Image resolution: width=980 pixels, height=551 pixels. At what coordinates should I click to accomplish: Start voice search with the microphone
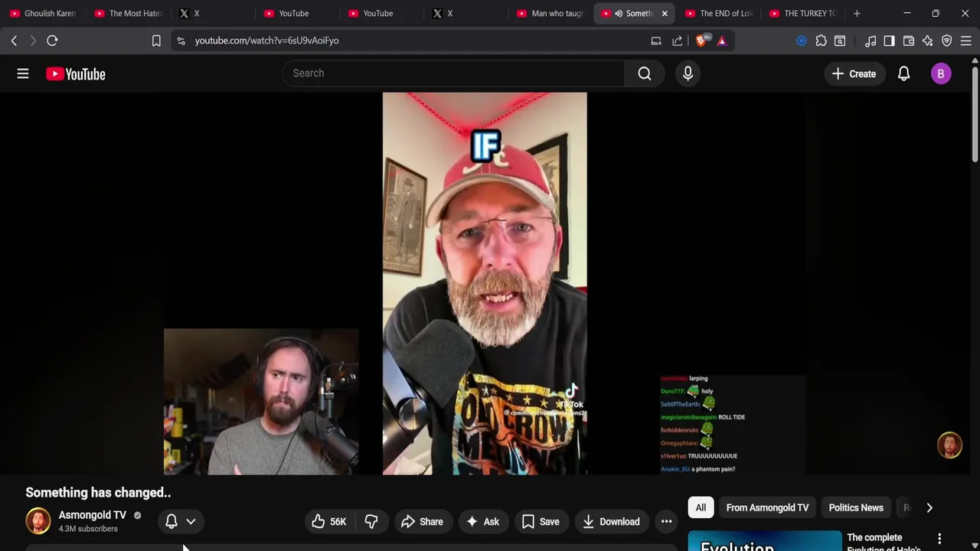pyautogui.click(x=688, y=73)
